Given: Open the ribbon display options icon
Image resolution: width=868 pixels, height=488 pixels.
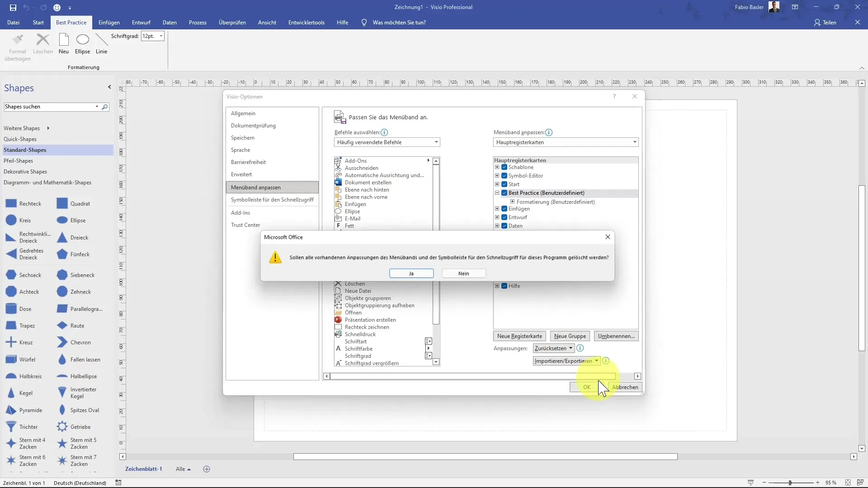Looking at the screenshot, I should tap(795, 7).
